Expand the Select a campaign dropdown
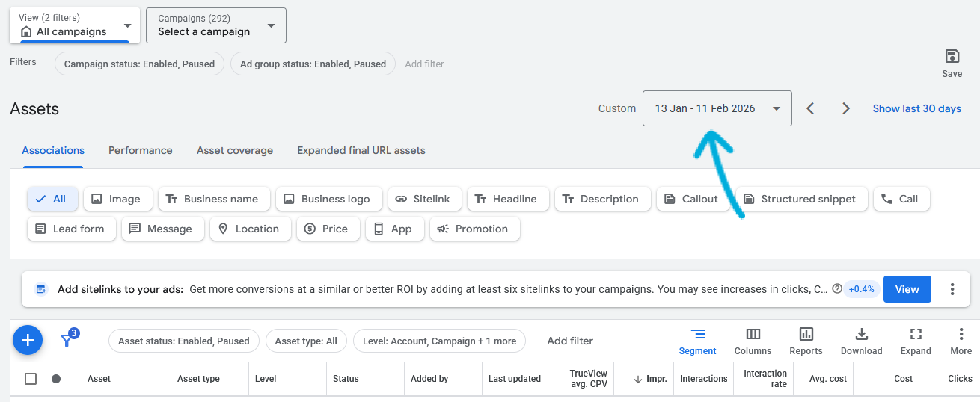The height and width of the screenshot is (402, 980). (215, 25)
